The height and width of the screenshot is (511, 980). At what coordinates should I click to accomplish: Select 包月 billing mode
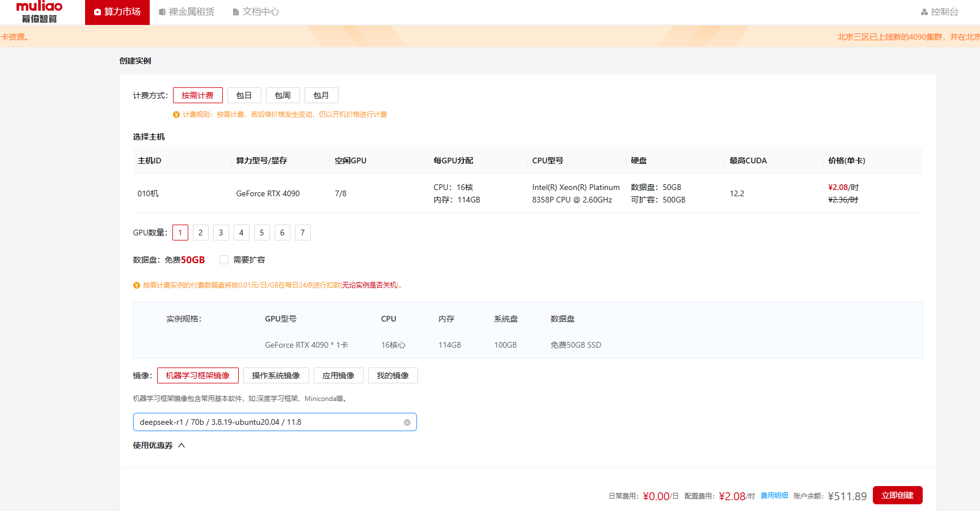coord(322,95)
